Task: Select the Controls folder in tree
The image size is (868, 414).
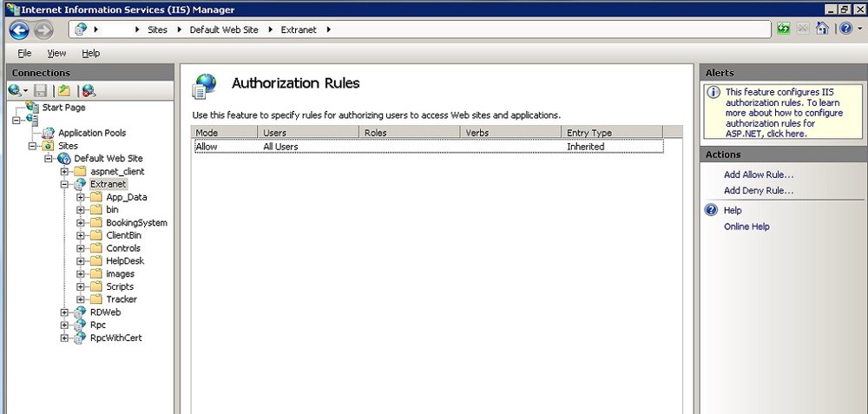Action: (x=123, y=248)
